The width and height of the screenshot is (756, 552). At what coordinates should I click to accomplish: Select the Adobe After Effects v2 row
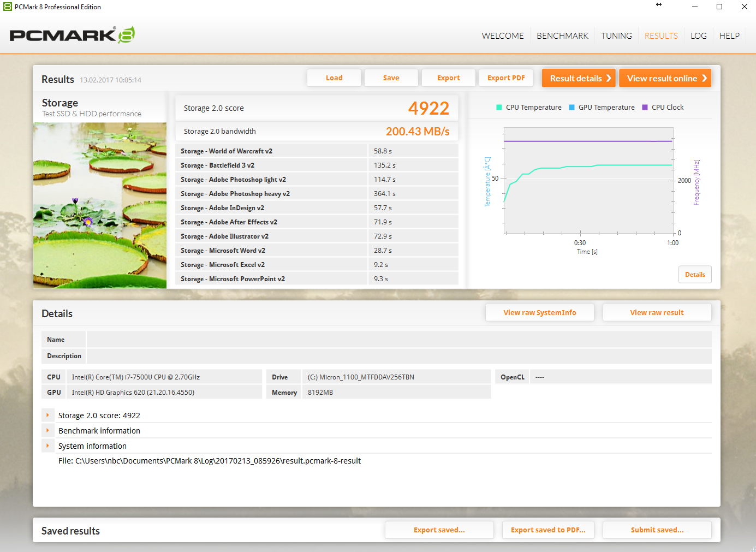tap(317, 222)
